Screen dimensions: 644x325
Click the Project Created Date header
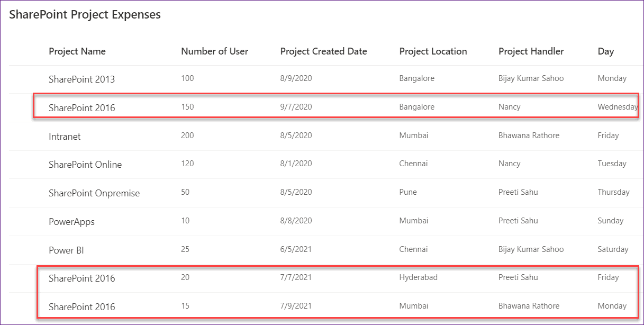coord(323,51)
